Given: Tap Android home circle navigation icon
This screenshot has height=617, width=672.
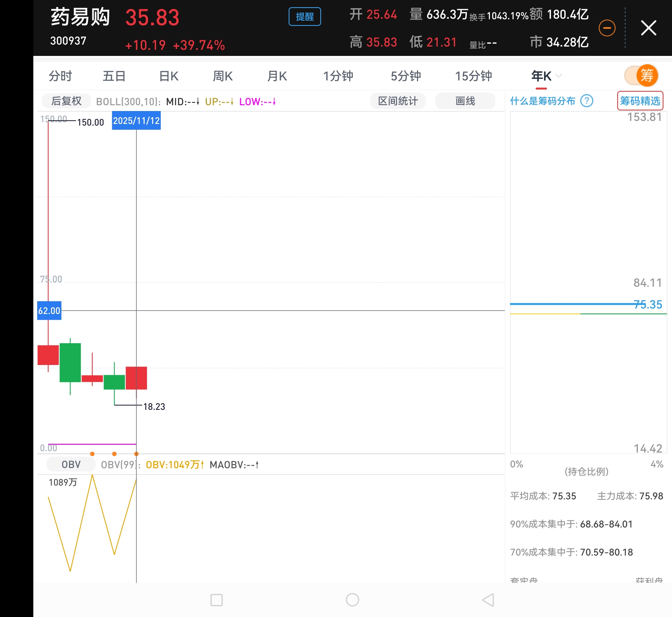Looking at the screenshot, I should [x=352, y=600].
